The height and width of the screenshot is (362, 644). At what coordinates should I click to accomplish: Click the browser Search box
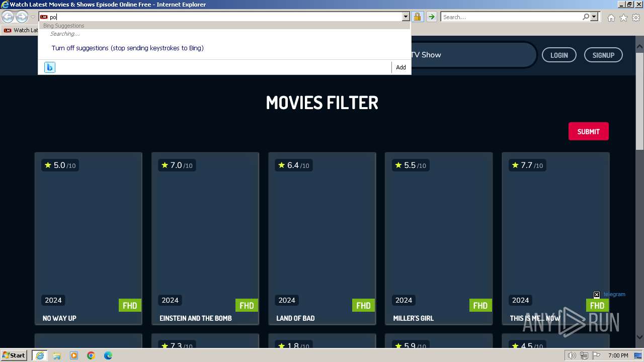tap(511, 17)
